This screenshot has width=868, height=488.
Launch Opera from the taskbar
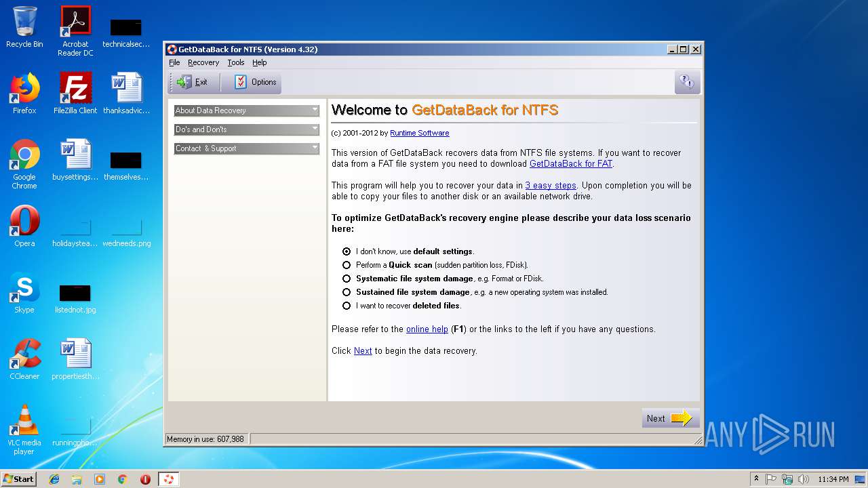pos(145,479)
